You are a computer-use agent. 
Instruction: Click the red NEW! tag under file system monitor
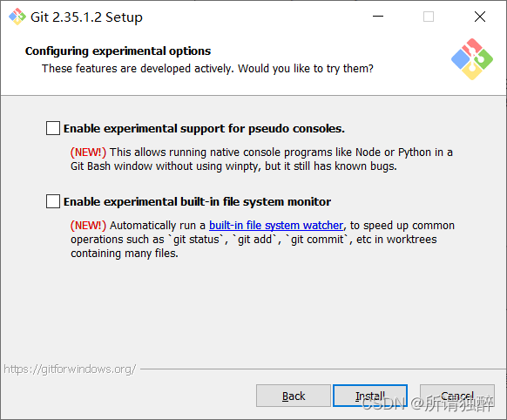88,226
